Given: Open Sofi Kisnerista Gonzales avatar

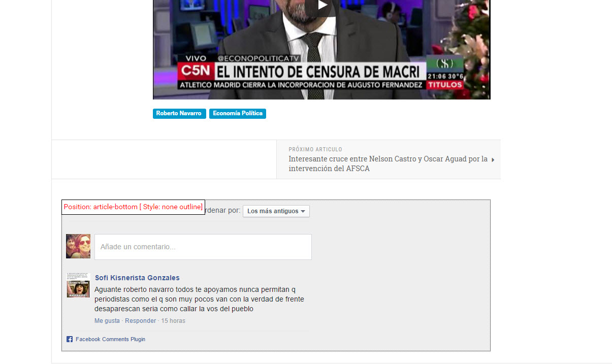Looking at the screenshot, I should click(x=78, y=285).
